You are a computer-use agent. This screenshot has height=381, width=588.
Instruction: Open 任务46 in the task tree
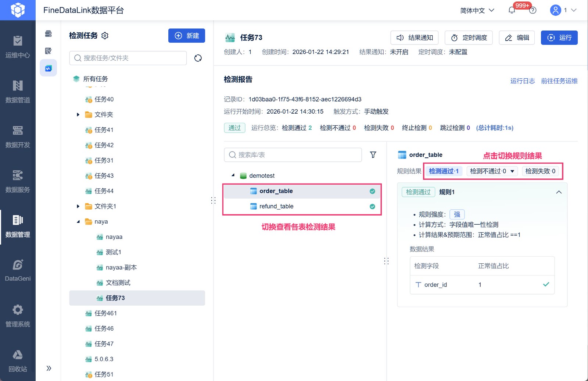point(104,328)
